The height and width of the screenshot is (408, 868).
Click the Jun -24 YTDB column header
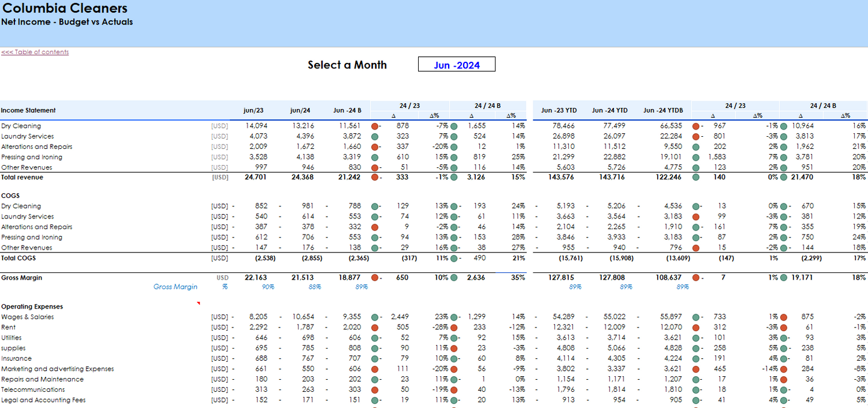click(663, 110)
